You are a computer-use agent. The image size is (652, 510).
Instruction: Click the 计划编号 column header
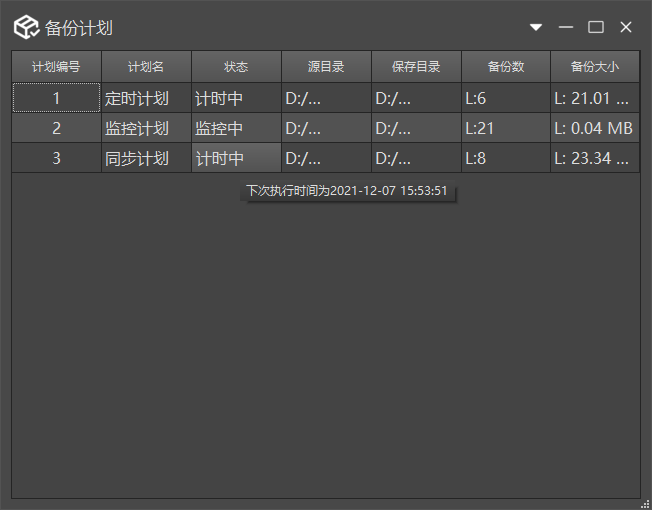[57, 67]
